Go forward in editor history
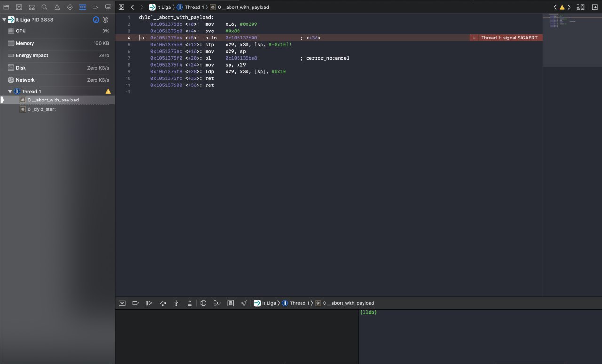This screenshot has height=364, width=602. pyautogui.click(x=142, y=8)
